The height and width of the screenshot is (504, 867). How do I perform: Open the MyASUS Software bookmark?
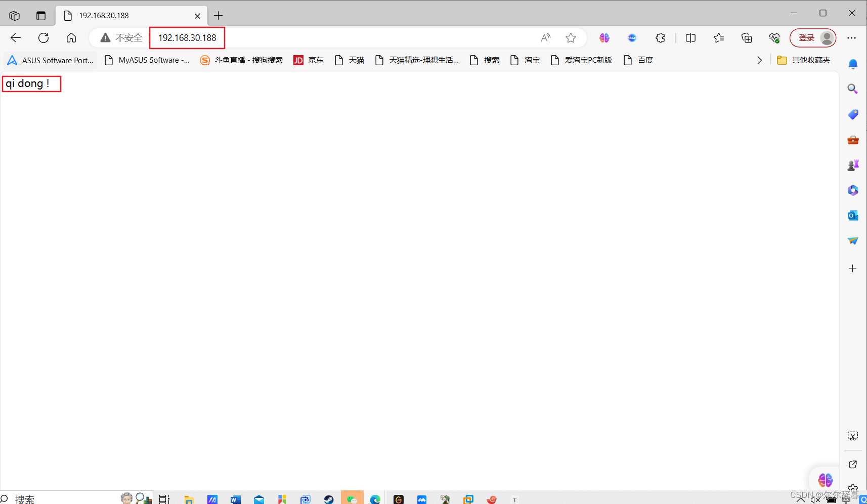[x=147, y=60]
